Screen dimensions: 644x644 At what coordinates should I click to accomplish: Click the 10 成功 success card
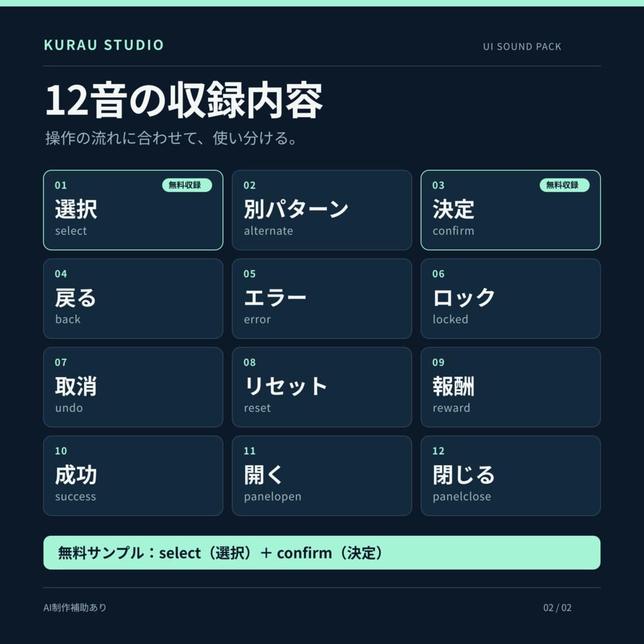point(133,475)
